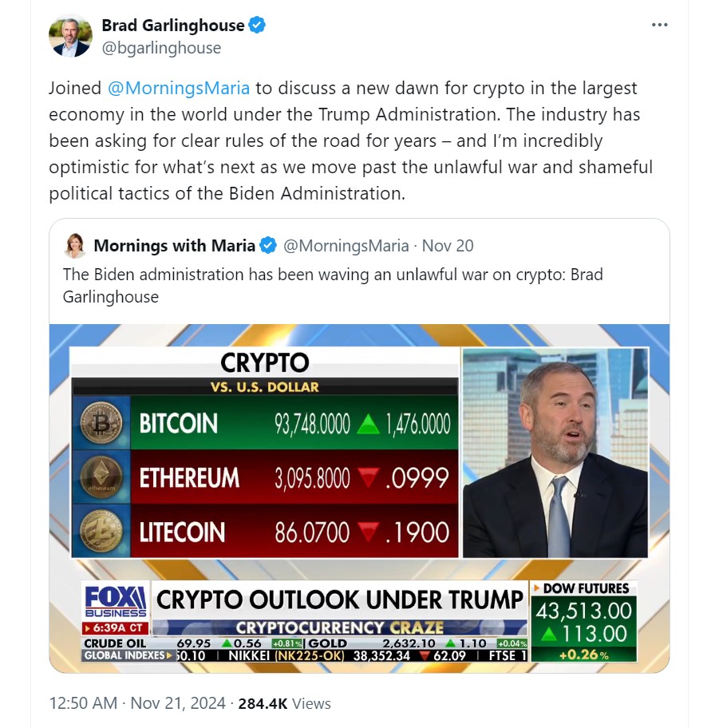Click the Ethereum coin icon in video
Image resolution: width=711 pixels, height=728 pixels.
tap(101, 477)
